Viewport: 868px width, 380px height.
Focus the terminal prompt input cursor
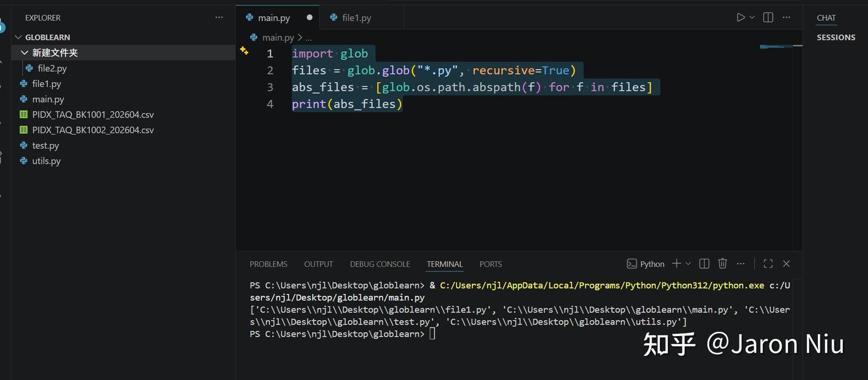tap(432, 334)
